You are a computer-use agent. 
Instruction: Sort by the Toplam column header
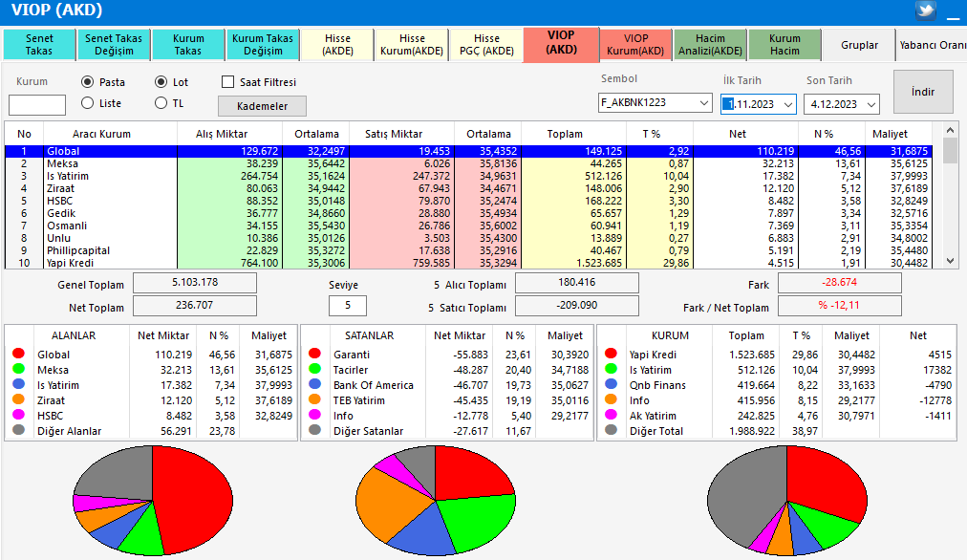point(565,134)
